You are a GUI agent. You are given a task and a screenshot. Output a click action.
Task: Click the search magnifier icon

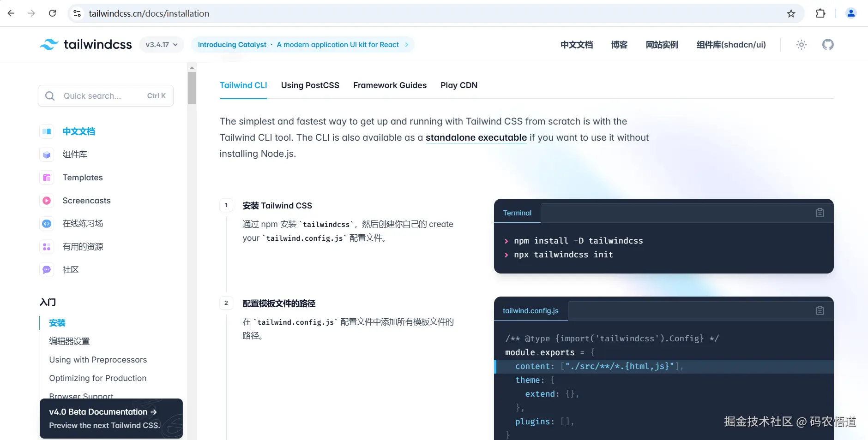[50, 96]
